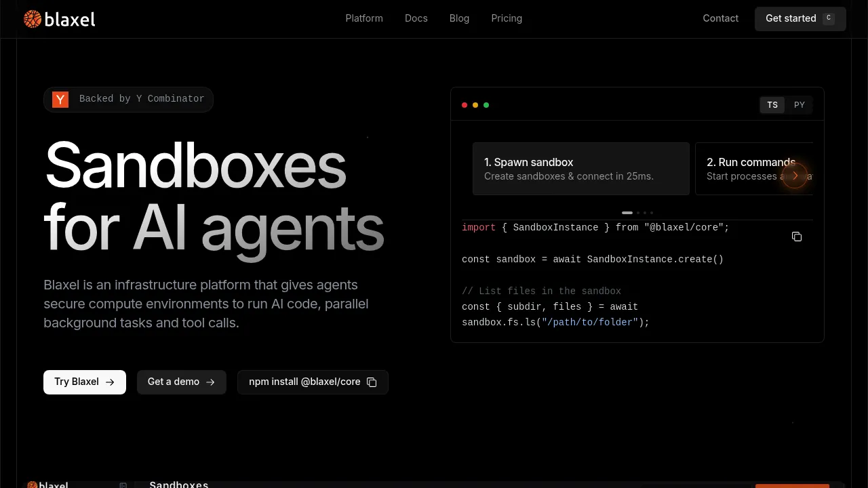
Task: Open the Contact link
Action: coord(721,18)
